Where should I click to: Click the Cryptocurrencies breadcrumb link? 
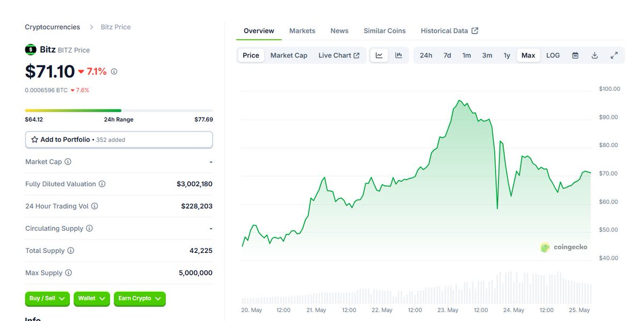tap(53, 27)
